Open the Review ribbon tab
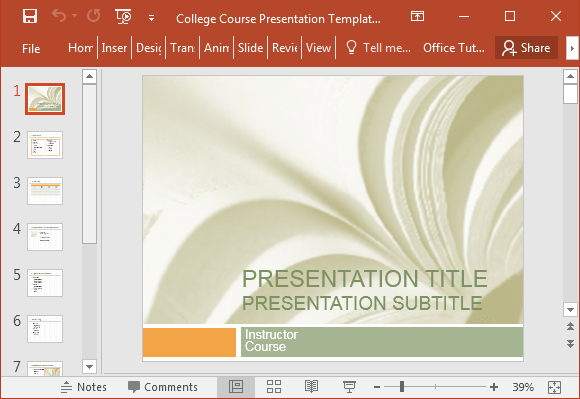Screen dimensions: 580x399 284,48
